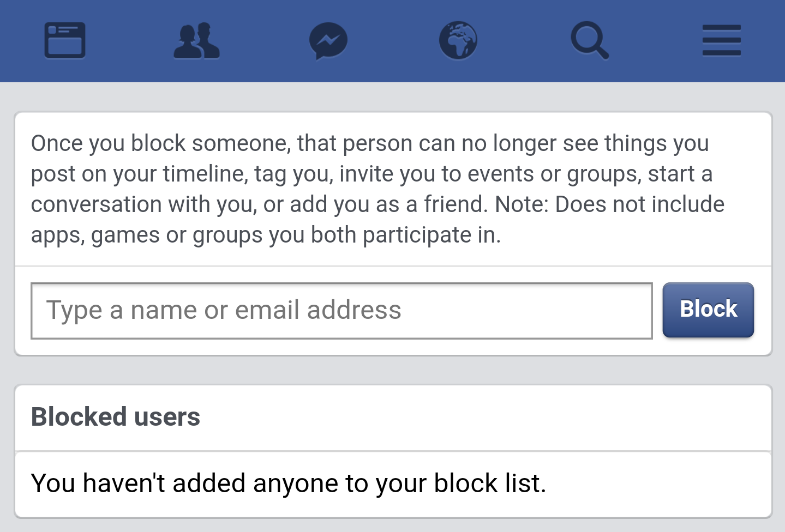Open Messenger chat icon
The width and height of the screenshot is (785, 532).
click(328, 40)
